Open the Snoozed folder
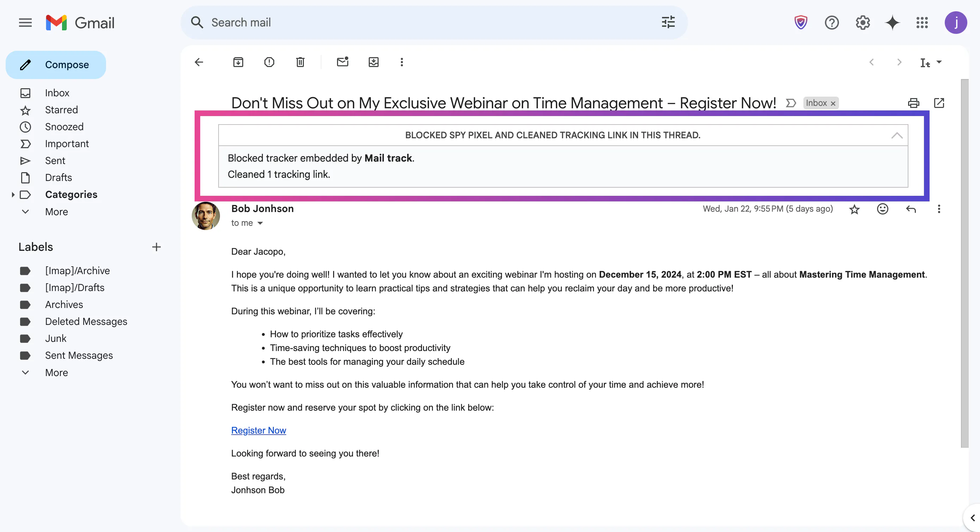 click(64, 127)
